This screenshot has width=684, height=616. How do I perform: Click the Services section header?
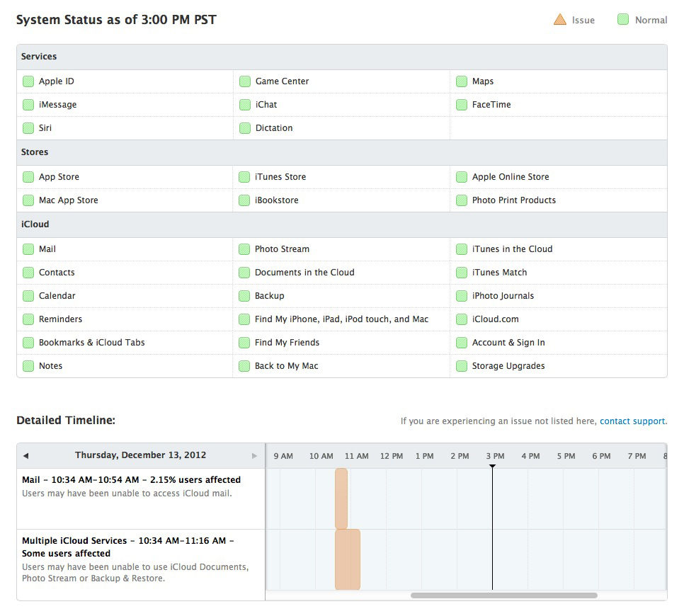(342, 57)
